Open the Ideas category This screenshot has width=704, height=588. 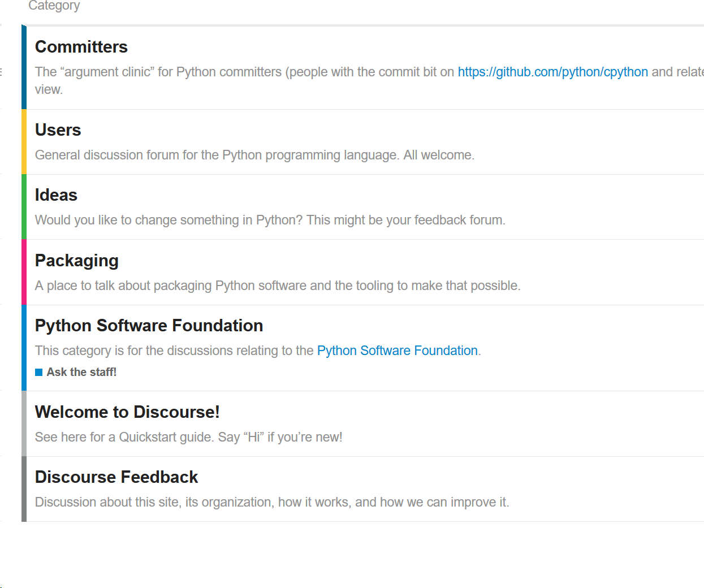tap(56, 195)
